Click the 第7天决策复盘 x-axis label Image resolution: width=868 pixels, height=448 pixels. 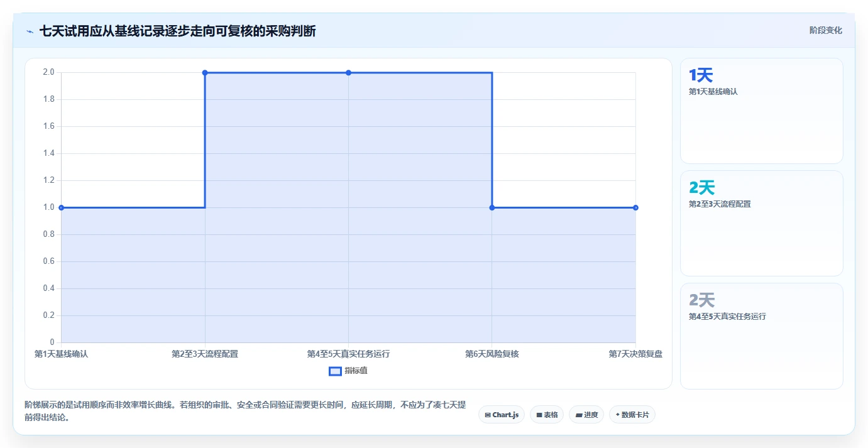click(x=635, y=354)
